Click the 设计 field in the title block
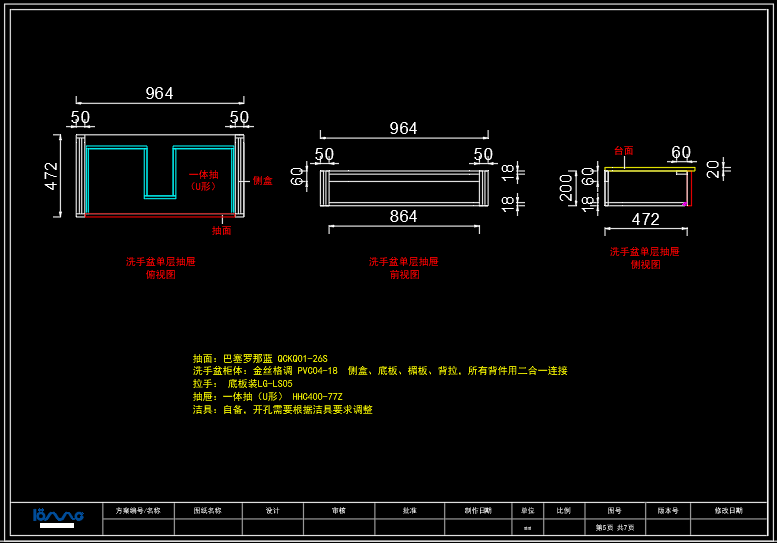This screenshot has width=777, height=543. click(x=272, y=510)
